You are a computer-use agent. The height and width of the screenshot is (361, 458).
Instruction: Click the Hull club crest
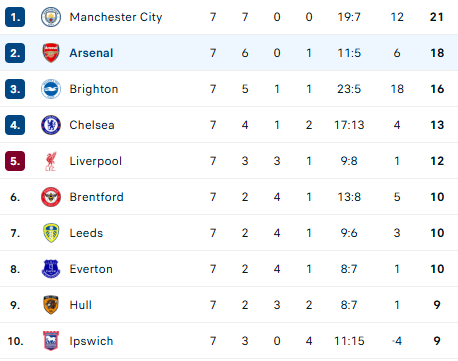pos(51,305)
